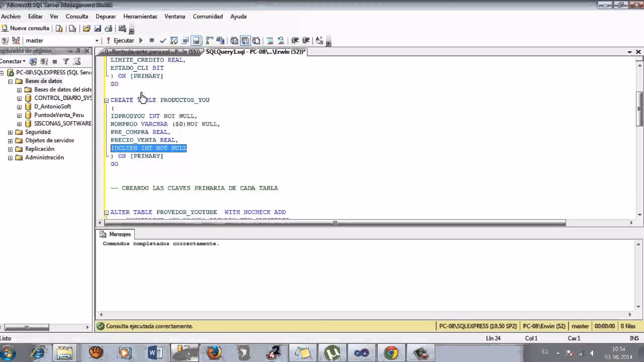Expand the SISCONAS_SOFTWARE database

point(19,124)
